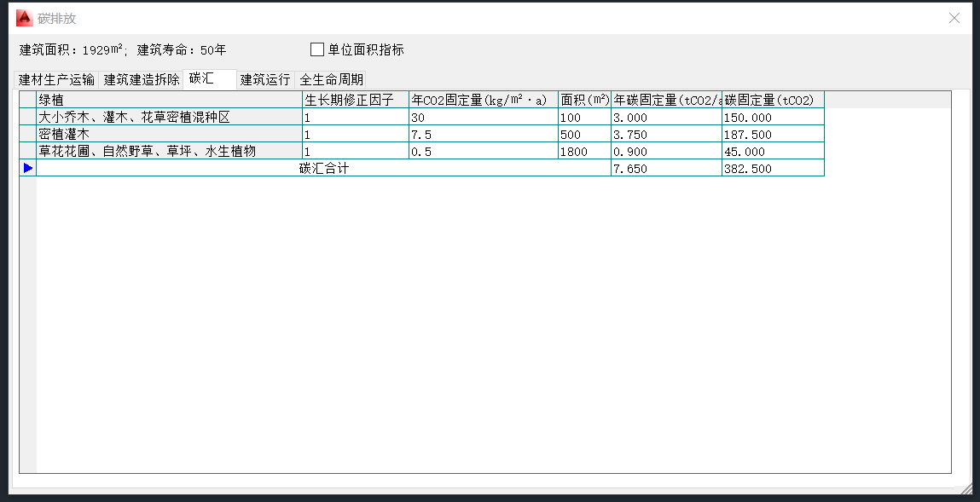The height and width of the screenshot is (502, 980).
Task: Go to the 建筑运行 tab
Action: point(265,80)
